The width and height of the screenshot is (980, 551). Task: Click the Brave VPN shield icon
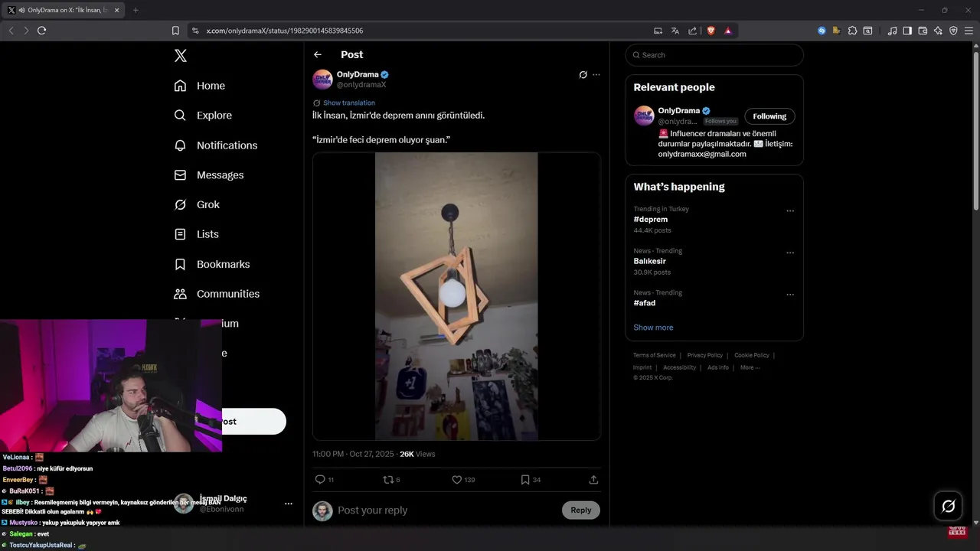953,31
